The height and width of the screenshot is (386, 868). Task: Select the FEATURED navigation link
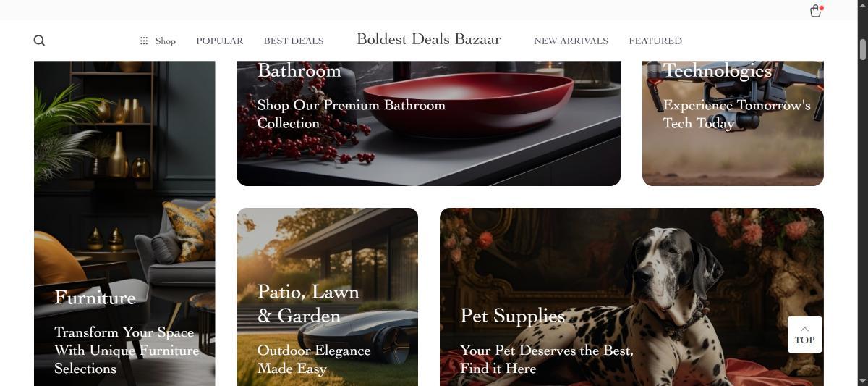click(655, 41)
